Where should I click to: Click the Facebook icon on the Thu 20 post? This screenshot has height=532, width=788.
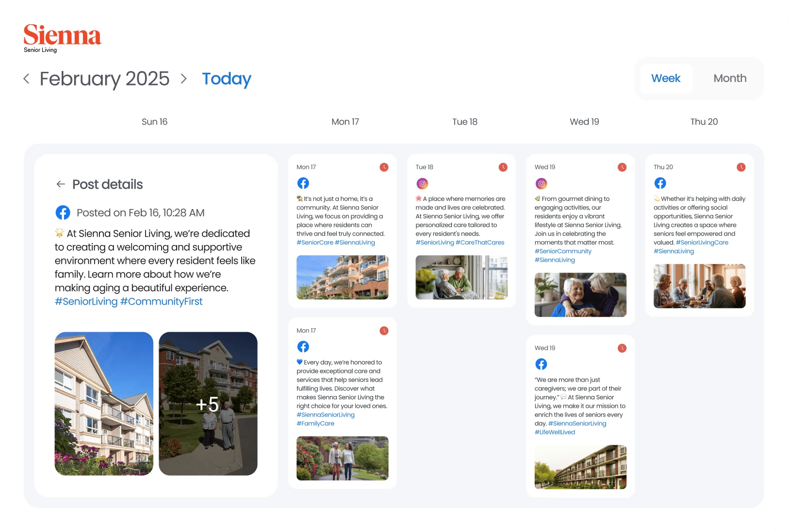pos(660,183)
